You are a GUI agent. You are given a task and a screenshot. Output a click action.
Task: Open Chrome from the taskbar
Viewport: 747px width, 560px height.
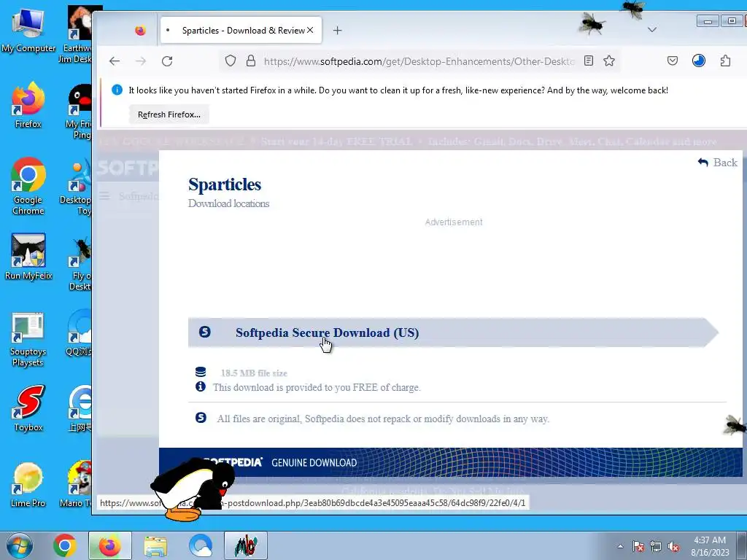tap(64, 545)
